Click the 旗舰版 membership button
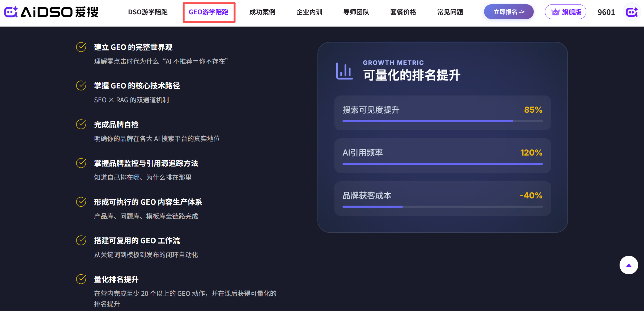The width and height of the screenshot is (644, 311). [565, 12]
